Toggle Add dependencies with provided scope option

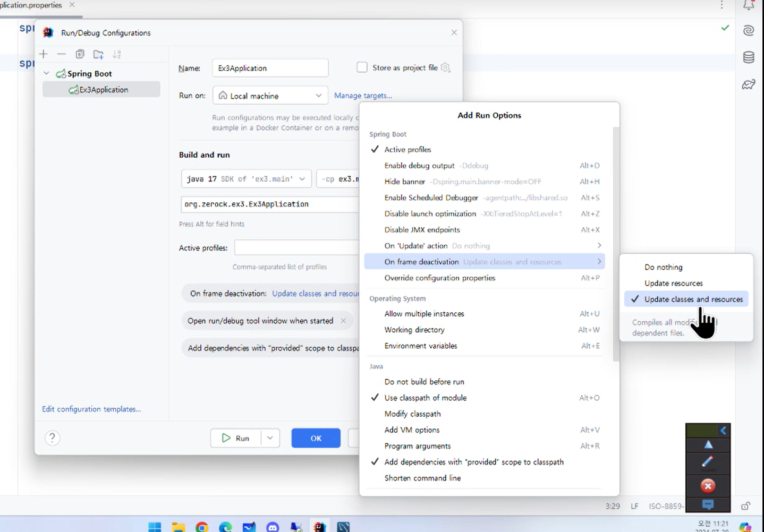(x=485, y=462)
